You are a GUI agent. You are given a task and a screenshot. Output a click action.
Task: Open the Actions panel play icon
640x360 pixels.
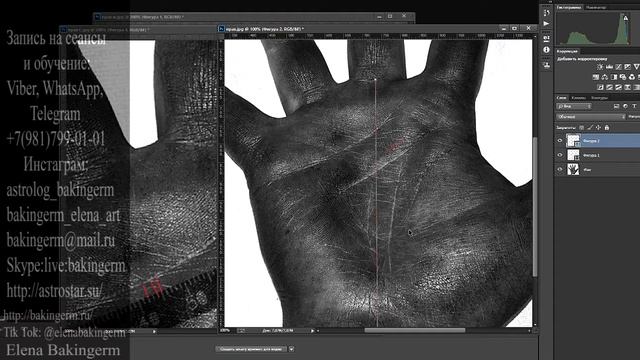click(x=547, y=24)
